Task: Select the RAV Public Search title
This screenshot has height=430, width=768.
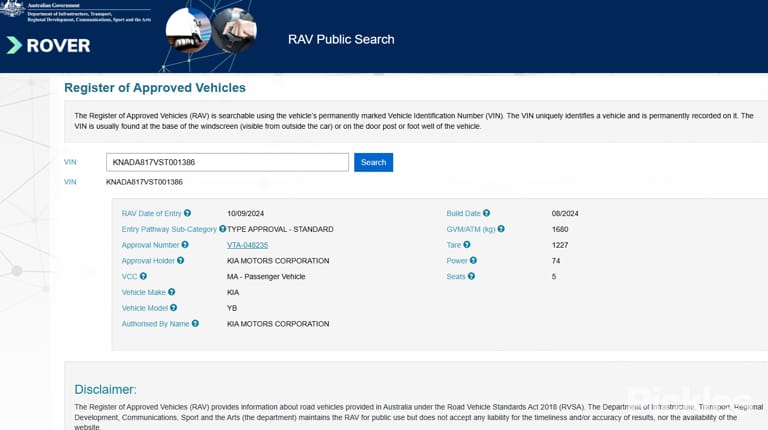Action: (341, 39)
